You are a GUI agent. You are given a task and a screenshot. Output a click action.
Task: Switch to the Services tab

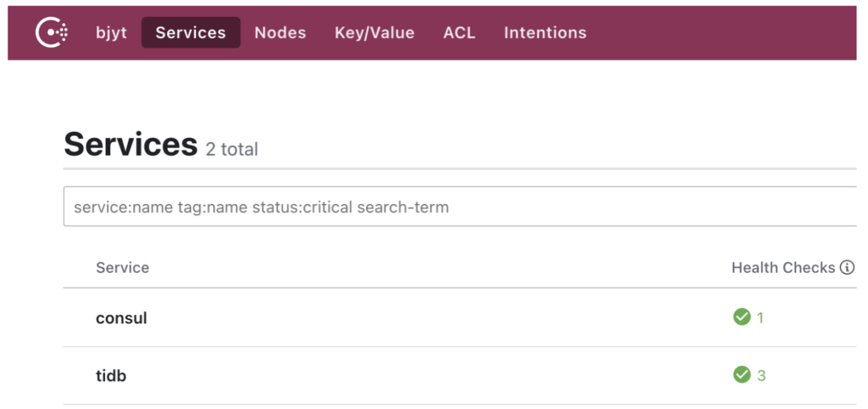pyautogui.click(x=191, y=33)
